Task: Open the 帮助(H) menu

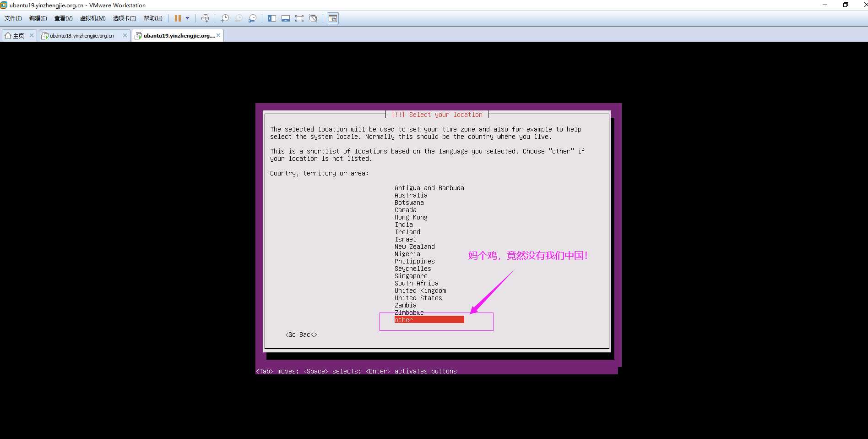Action: tap(153, 18)
